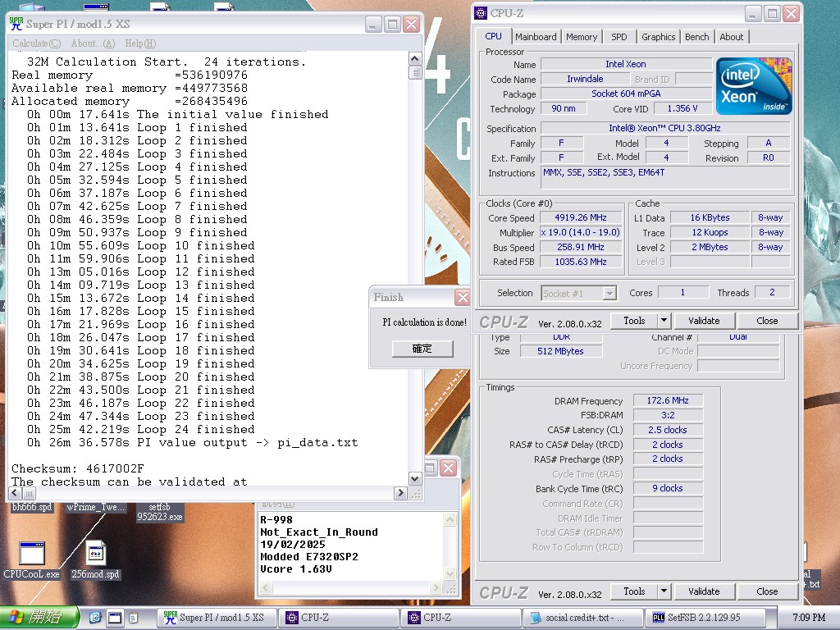The height and width of the screenshot is (630, 840).
Task: Click Validate in the front CPU-Z window
Action: click(x=704, y=321)
